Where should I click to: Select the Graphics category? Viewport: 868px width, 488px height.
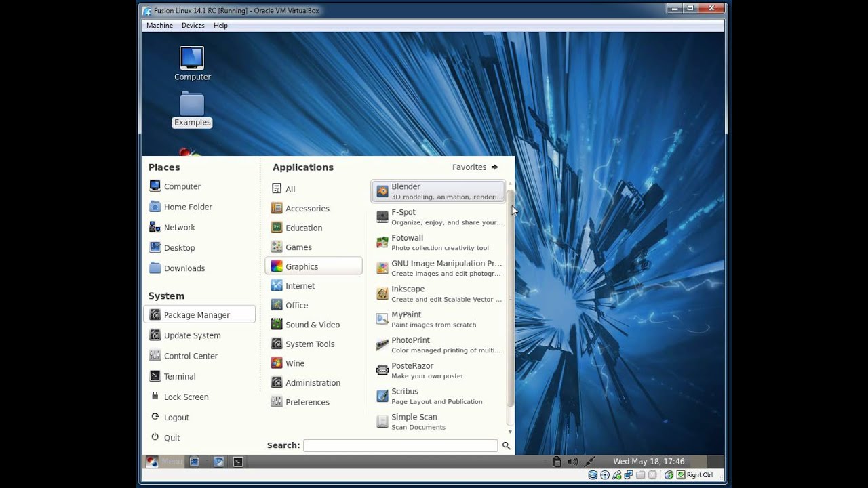pyautogui.click(x=313, y=266)
